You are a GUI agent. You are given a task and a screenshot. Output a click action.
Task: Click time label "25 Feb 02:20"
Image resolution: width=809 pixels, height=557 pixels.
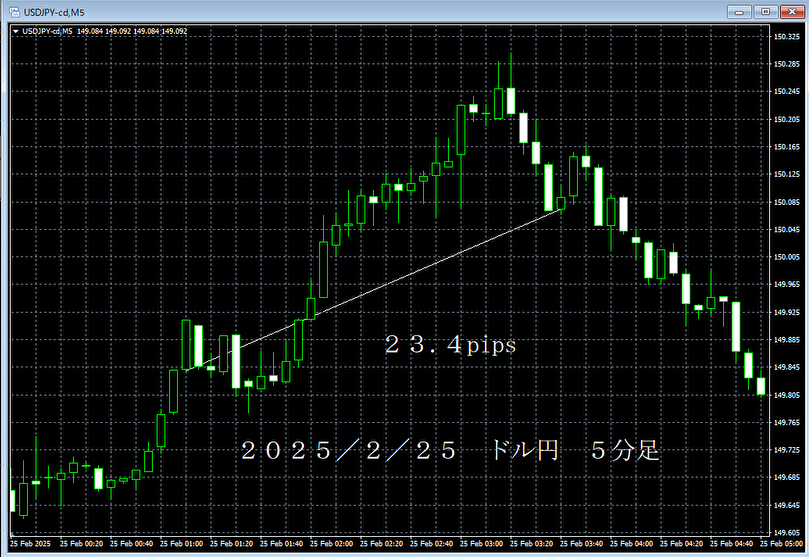coord(381,544)
